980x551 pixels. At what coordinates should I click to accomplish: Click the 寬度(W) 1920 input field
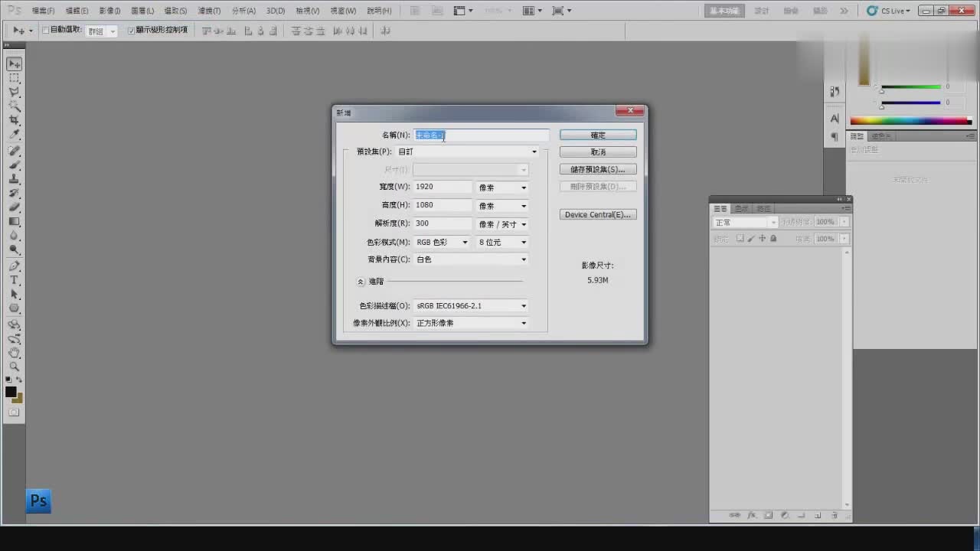[443, 187]
